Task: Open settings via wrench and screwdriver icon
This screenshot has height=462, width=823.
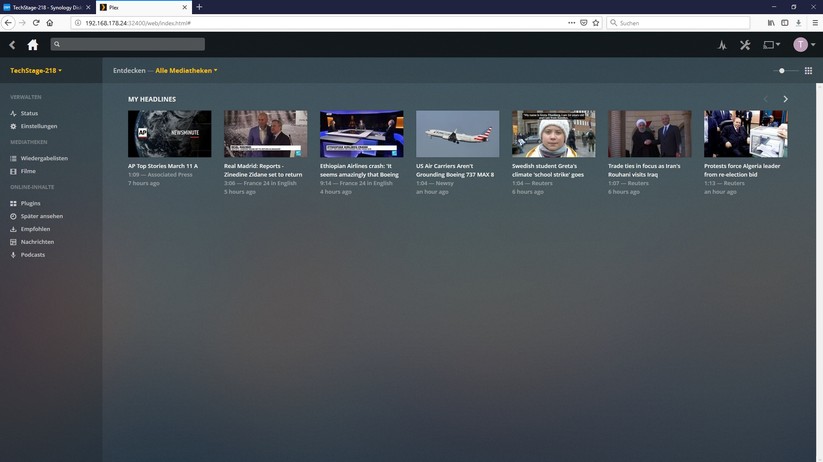Action: (745, 45)
